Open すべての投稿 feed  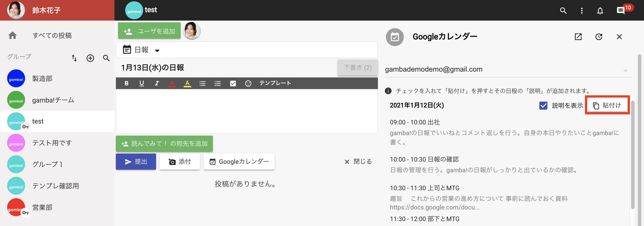52,35
